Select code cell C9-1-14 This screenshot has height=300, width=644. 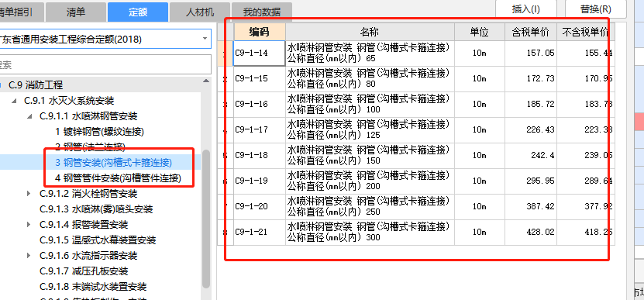pyautogui.click(x=260, y=53)
